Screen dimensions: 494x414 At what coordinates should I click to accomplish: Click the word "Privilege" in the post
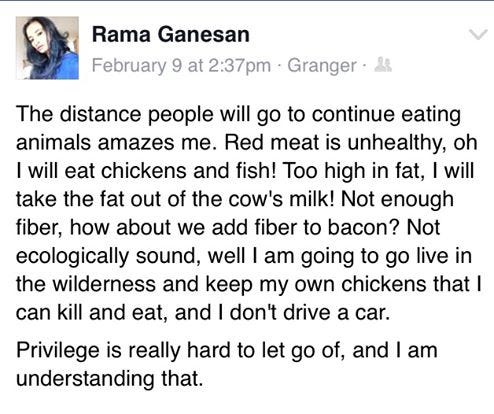coord(58,351)
